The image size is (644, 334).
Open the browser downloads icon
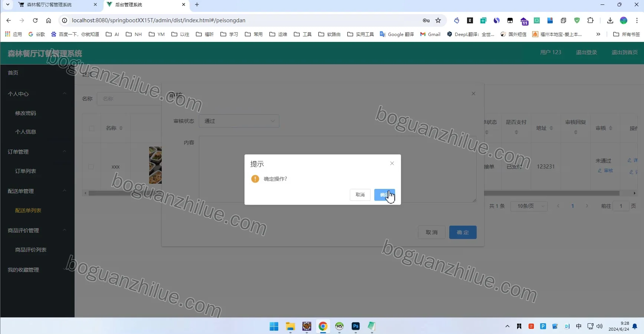pos(610,20)
